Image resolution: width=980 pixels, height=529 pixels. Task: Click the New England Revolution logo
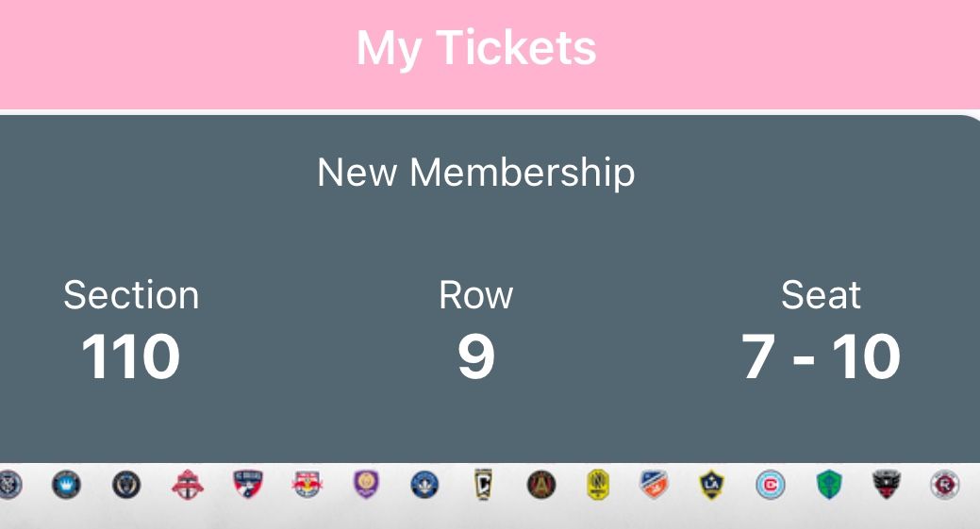[x=944, y=485]
